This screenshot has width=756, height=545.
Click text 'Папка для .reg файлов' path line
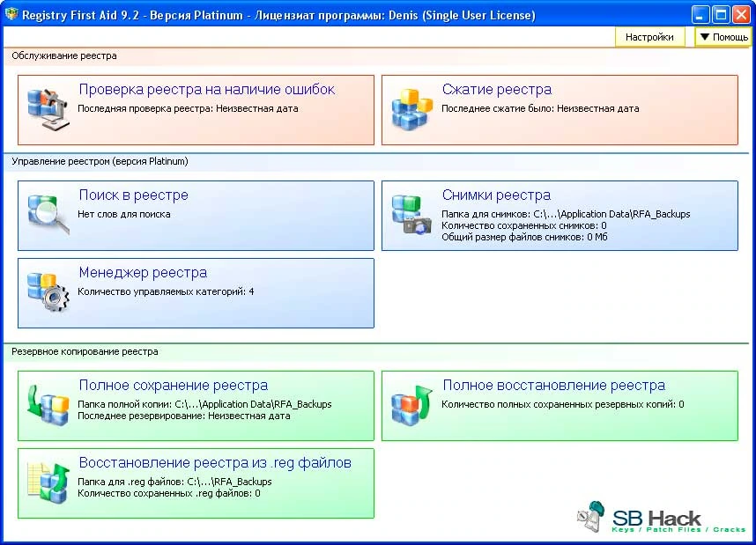click(174, 482)
